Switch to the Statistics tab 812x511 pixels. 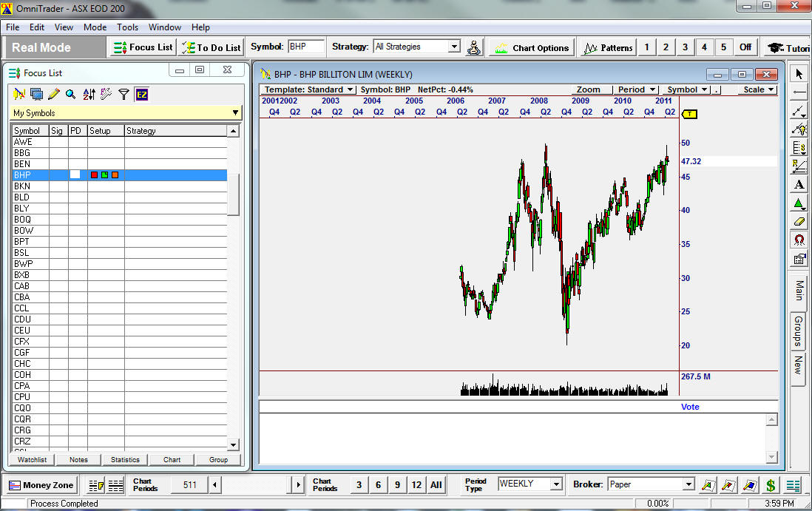tap(125, 460)
